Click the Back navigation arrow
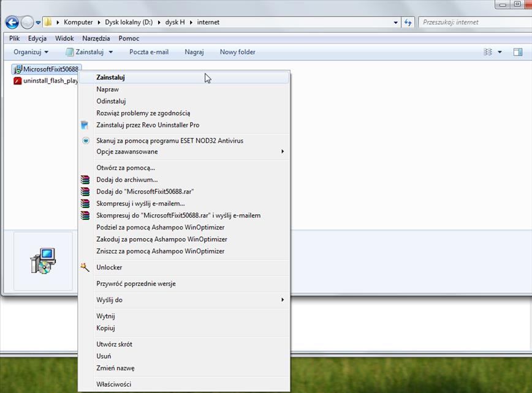Screen dimensions: 532x393 (12, 23)
